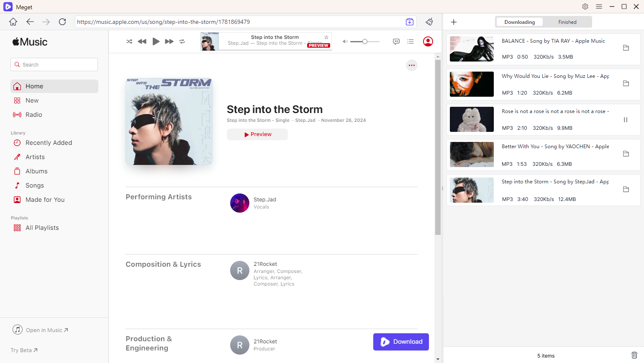The width and height of the screenshot is (644, 363).
Task: Select Home in the sidebar
Action: coord(54,86)
